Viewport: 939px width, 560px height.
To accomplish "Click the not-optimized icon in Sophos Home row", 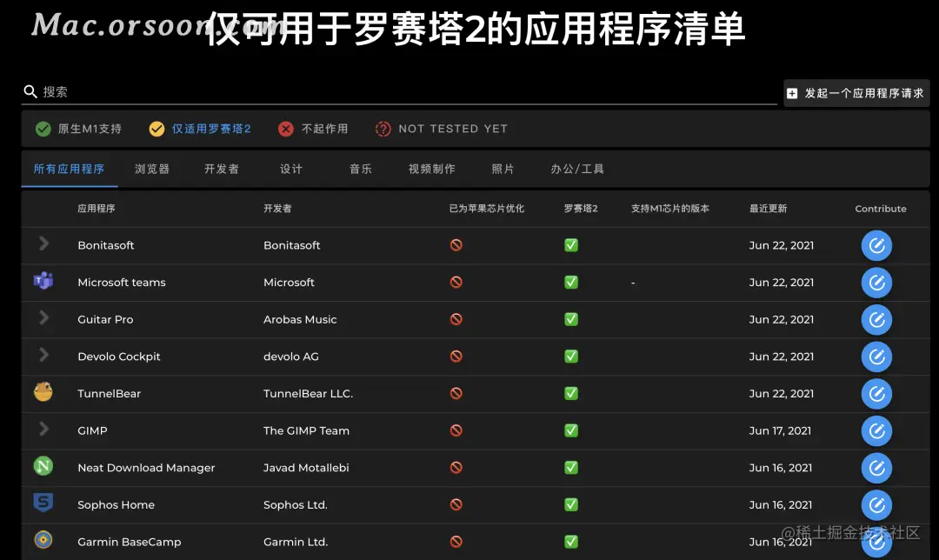I will pos(456,505).
